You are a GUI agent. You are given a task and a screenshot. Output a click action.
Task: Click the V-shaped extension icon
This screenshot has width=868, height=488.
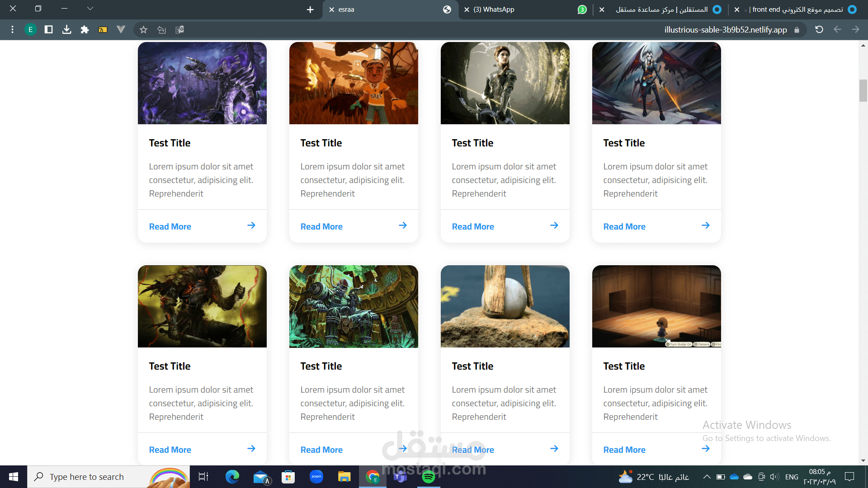(121, 30)
